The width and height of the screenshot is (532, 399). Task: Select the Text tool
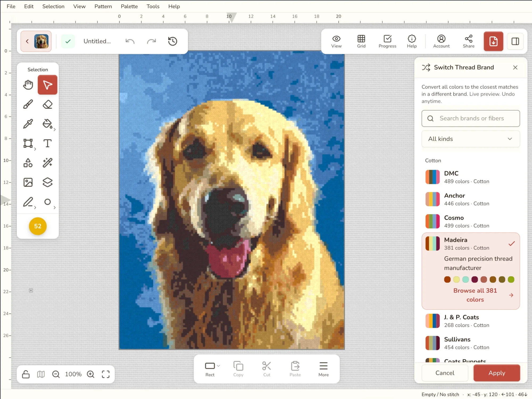point(47,143)
